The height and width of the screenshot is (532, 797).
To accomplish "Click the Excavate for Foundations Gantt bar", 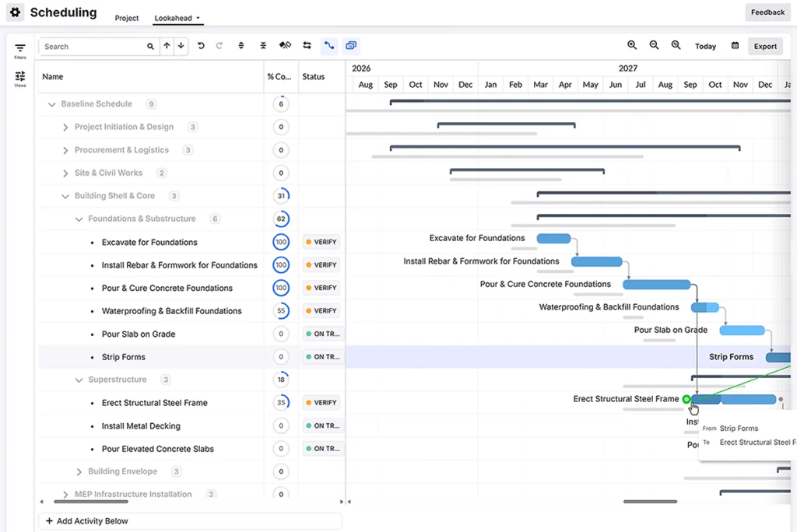I will [x=553, y=238].
